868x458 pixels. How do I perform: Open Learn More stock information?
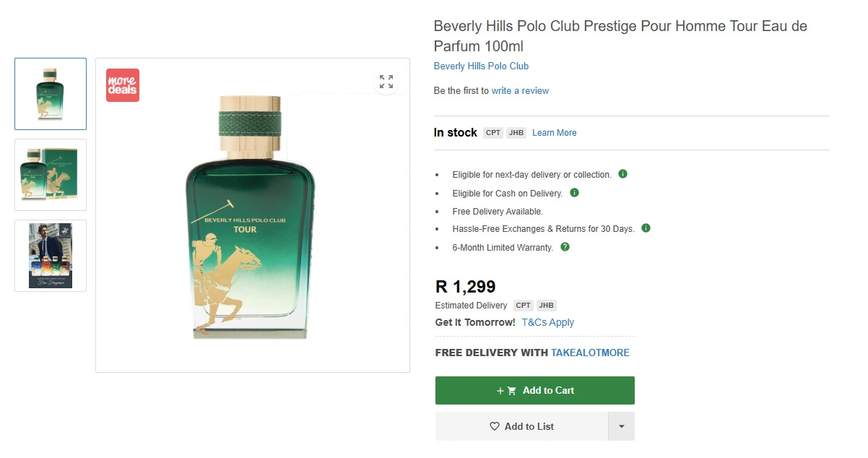point(554,133)
